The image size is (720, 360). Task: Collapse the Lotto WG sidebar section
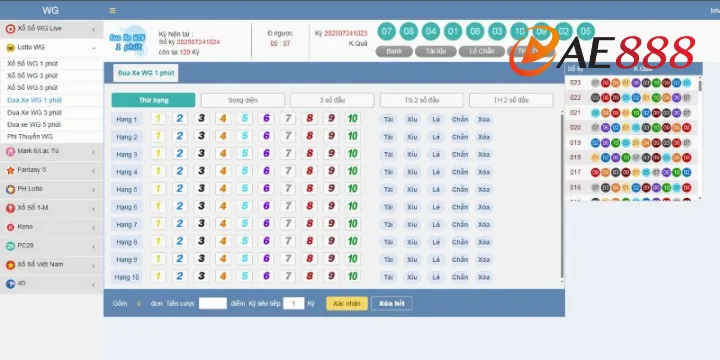click(x=94, y=48)
